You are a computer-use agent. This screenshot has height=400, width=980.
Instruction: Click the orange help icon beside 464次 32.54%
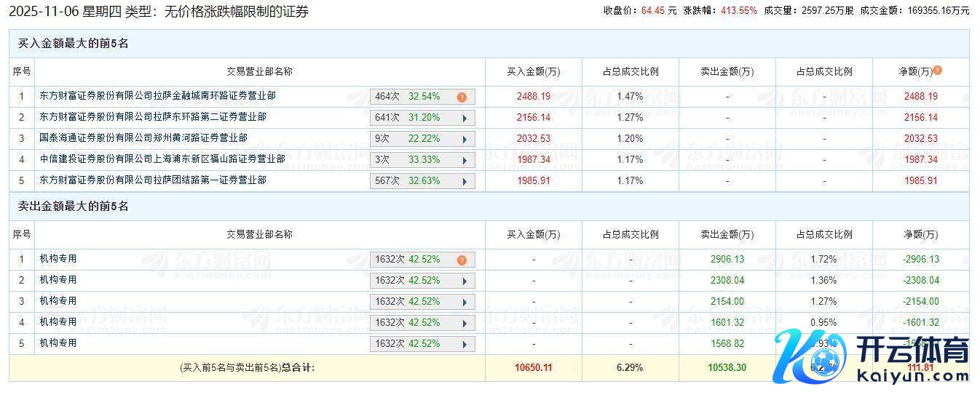coord(462,97)
